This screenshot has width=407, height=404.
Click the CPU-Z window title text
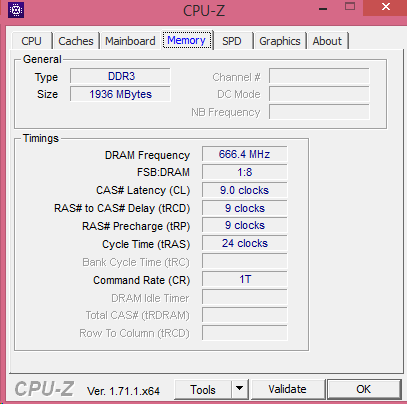pyautogui.click(x=204, y=10)
